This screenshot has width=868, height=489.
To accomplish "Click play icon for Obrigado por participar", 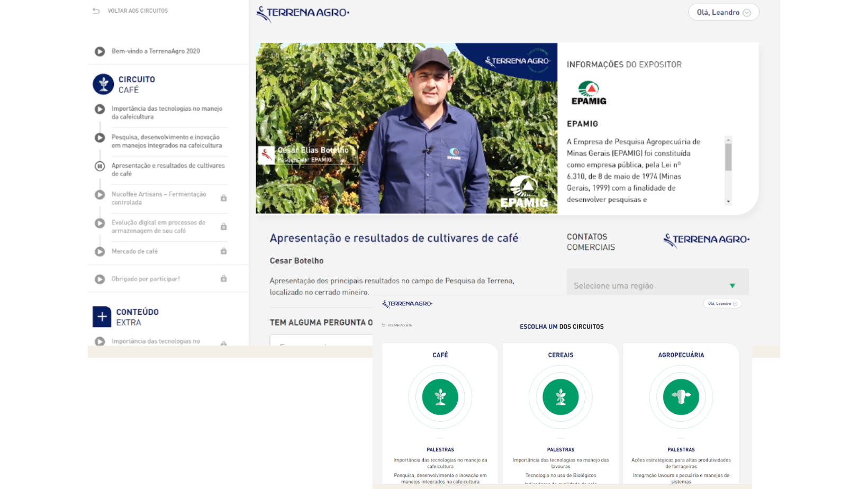I will [x=100, y=279].
